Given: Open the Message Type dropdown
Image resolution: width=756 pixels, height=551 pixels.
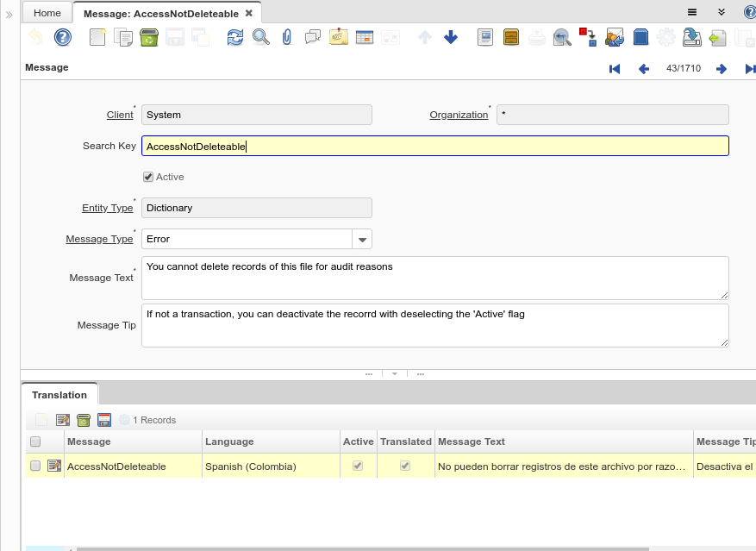Looking at the screenshot, I should (362, 239).
